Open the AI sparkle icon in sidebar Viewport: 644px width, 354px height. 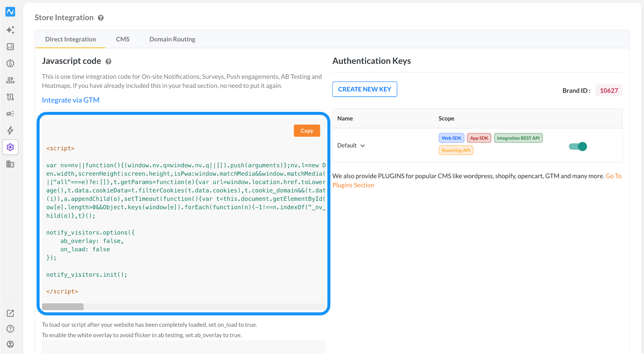pos(10,30)
